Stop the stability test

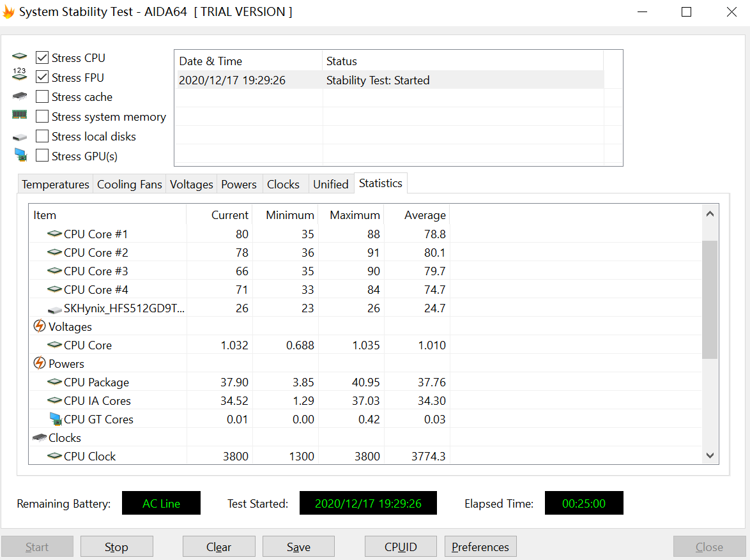click(117, 547)
